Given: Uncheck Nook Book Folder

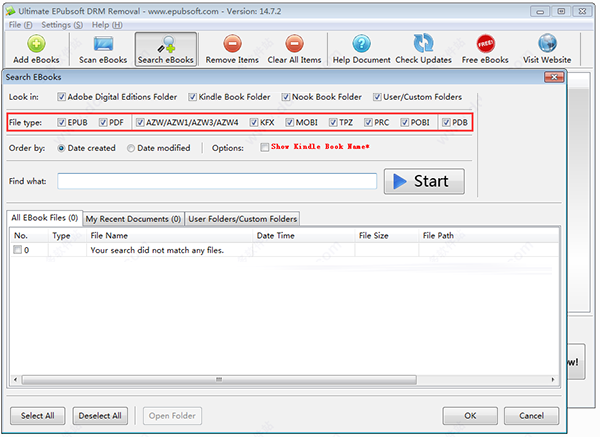Looking at the screenshot, I should point(285,97).
